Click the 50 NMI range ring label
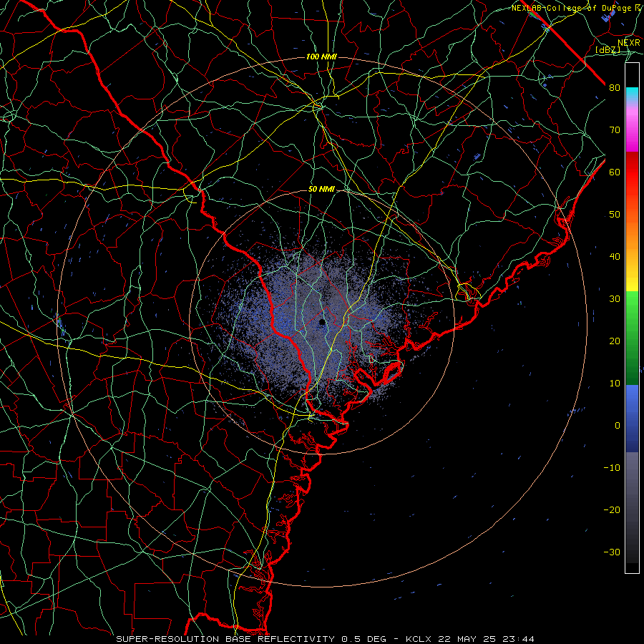Image resolution: width=644 pixels, height=644 pixels. coord(321,190)
